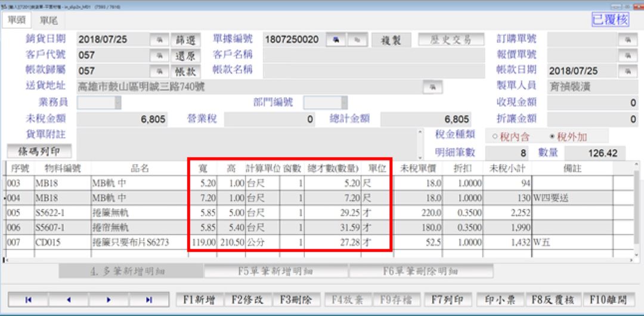
Task: Select row 004 sequence cell
Action: click(x=20, y=199)
